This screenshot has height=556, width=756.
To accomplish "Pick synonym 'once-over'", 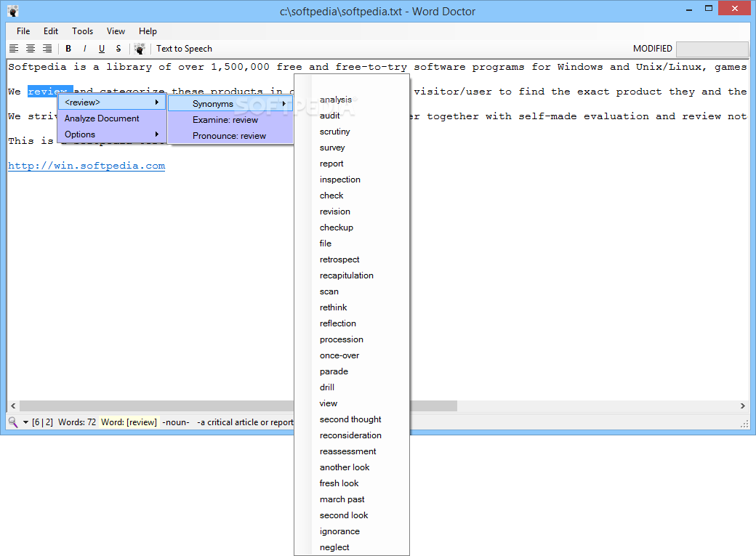I will click(339, 355).
